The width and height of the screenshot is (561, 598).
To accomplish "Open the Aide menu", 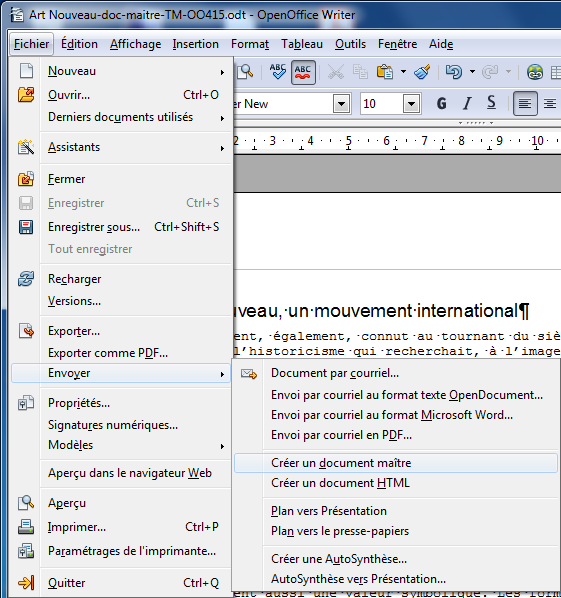I will click(441, 44).
